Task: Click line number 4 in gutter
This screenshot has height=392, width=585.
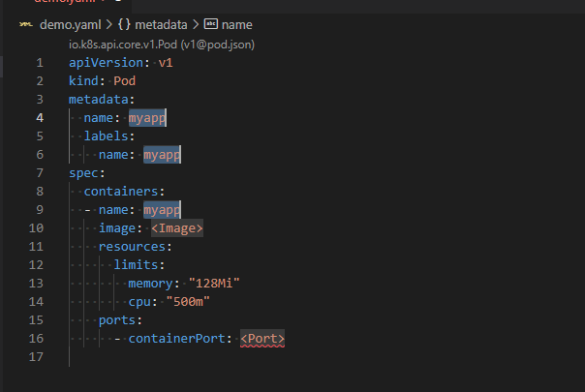Action: pyautogui.click(x=40, y=118)
